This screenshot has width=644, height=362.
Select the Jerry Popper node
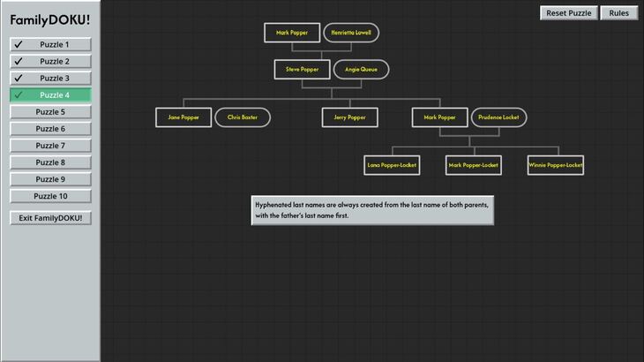[350, 117]
